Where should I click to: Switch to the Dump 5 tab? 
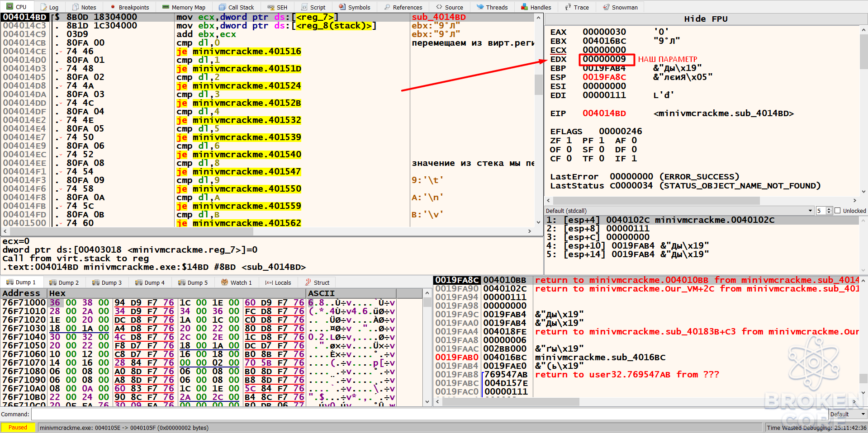[x=193, y=282]
